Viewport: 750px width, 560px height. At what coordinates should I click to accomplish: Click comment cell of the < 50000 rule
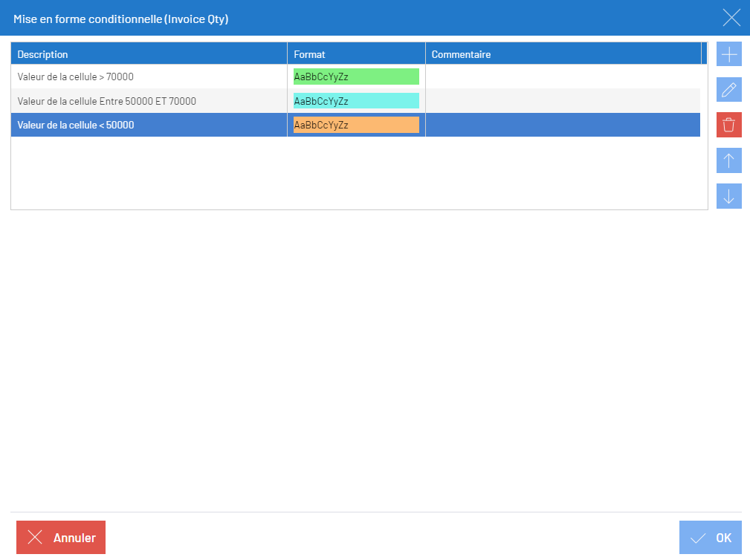coord(563,126)
